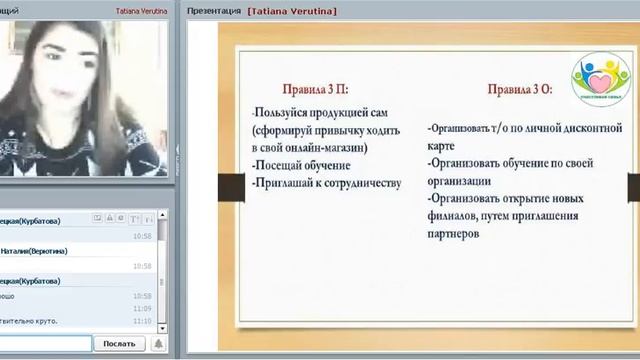Increase chat font size with T-up icon

(134, 220)
